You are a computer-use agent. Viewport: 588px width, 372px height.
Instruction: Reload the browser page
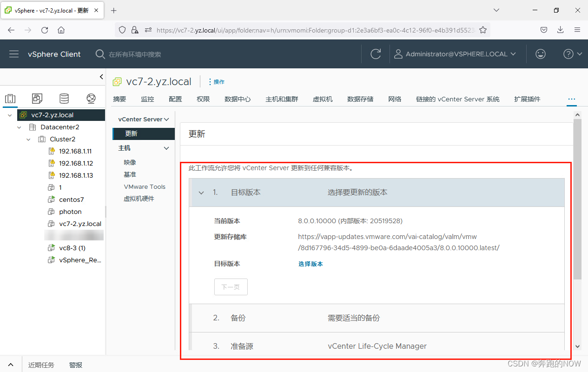click(x=45, y=30)
